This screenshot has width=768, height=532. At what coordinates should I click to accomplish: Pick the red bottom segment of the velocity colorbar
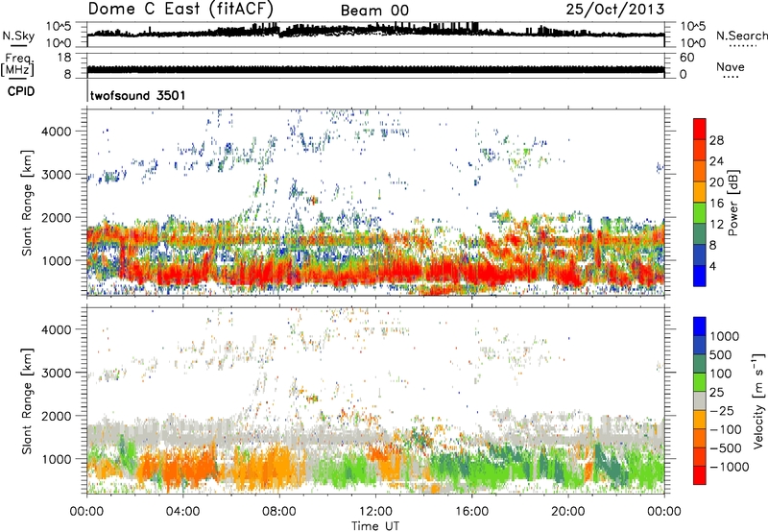tap(700, 475)
